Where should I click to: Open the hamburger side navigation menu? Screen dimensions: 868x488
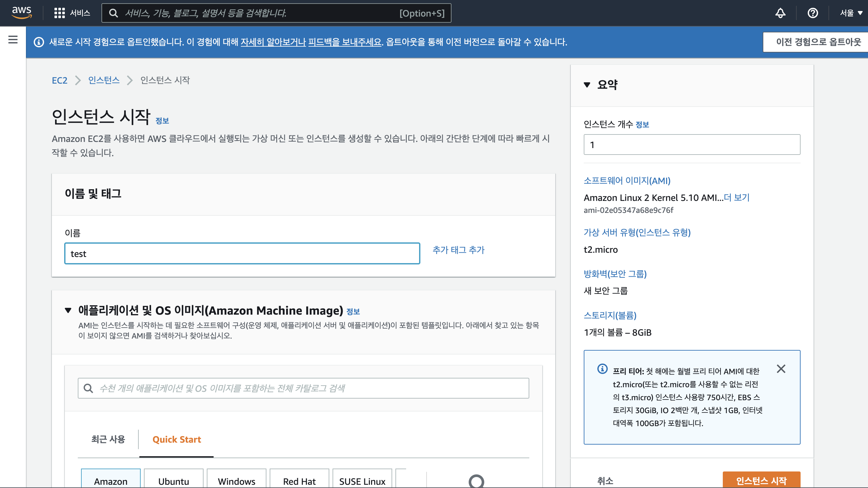[x=13, y=40]
